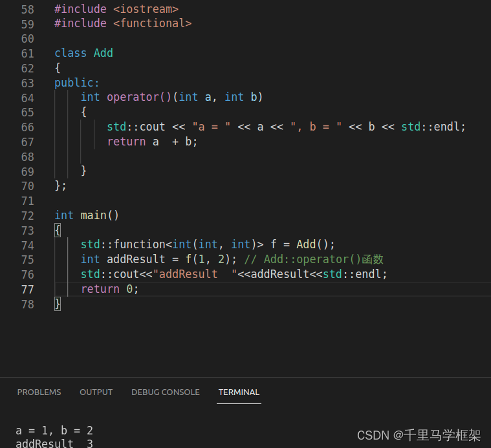Click the 'return a + b;' statement
This screenshot has width=491, height=448.
[x=152, y=142]
